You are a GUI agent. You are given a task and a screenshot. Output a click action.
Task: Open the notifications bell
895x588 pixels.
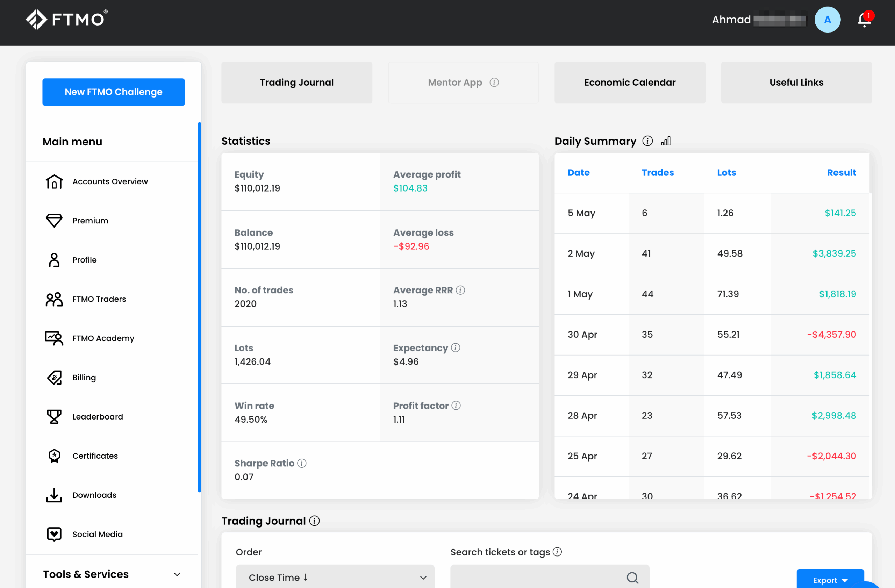click(865, 20)
